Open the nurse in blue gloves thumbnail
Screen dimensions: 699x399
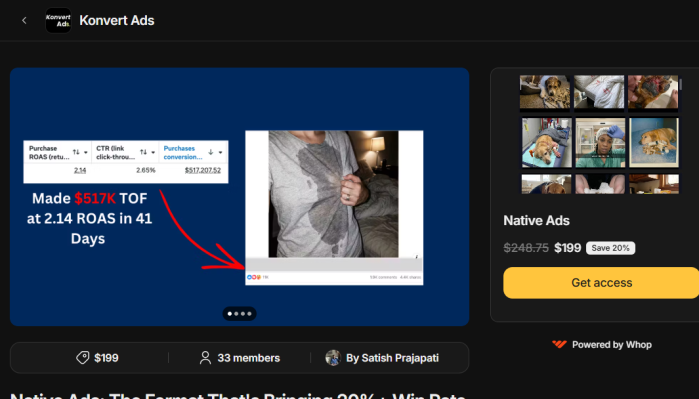[600, 143]
